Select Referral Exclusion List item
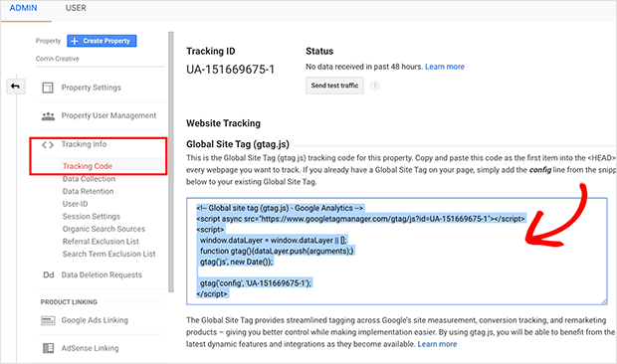 coord(101,242)
